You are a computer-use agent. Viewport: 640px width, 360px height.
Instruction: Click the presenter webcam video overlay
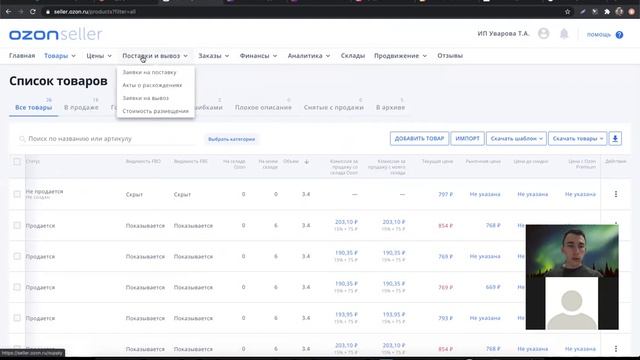click(572, 251)
